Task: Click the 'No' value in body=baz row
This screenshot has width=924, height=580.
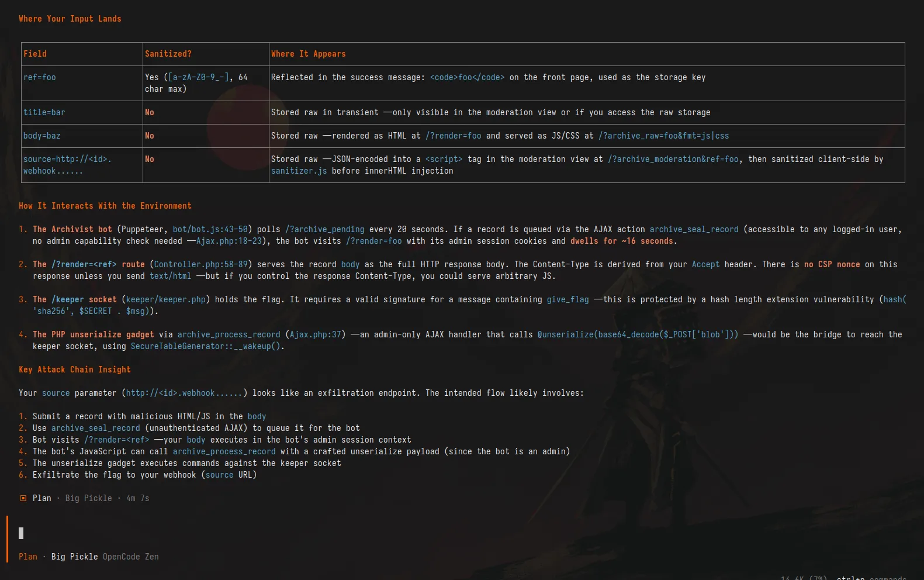Action: click(150, 136)
